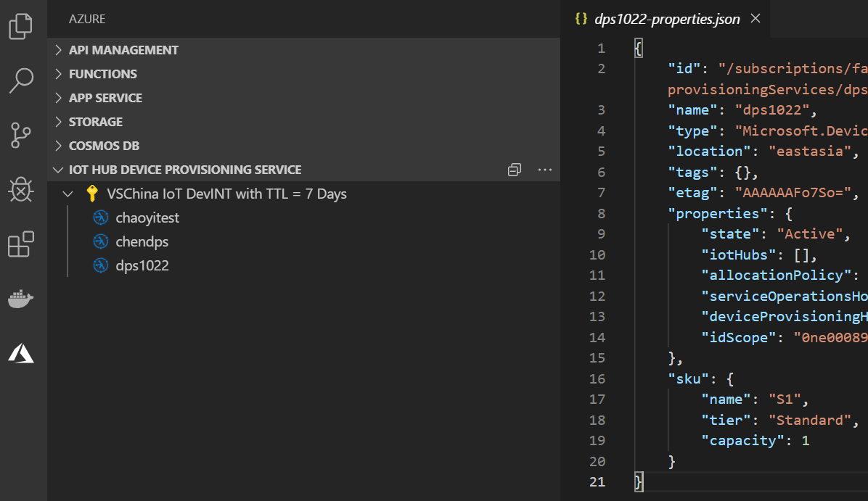Click line number 14 in the editor gutter
The height and width of the screenshot is (501, 868).
[x=597, y=337]
